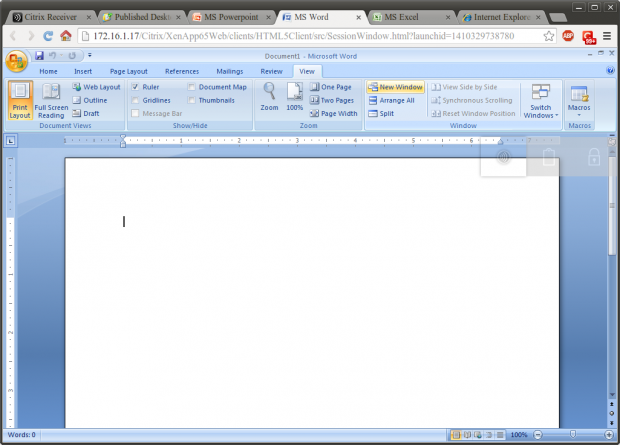Open the Zoom dialog magnifier
The height and width of the screenshot is (445, 620).
269,97
